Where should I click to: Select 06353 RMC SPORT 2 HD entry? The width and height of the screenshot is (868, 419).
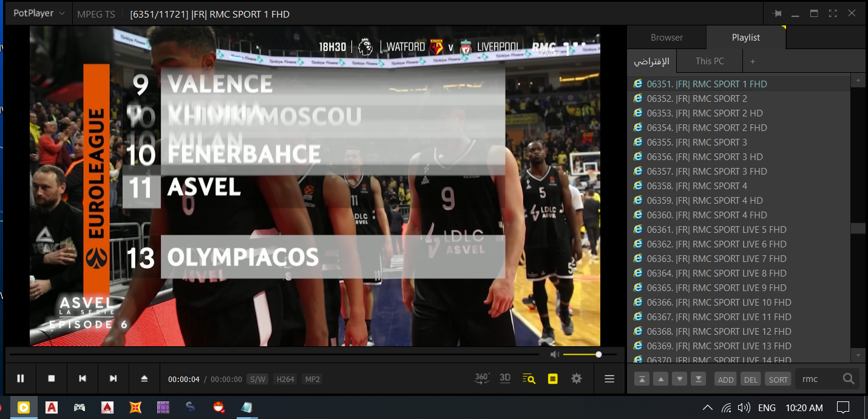[x=739, y=113]
